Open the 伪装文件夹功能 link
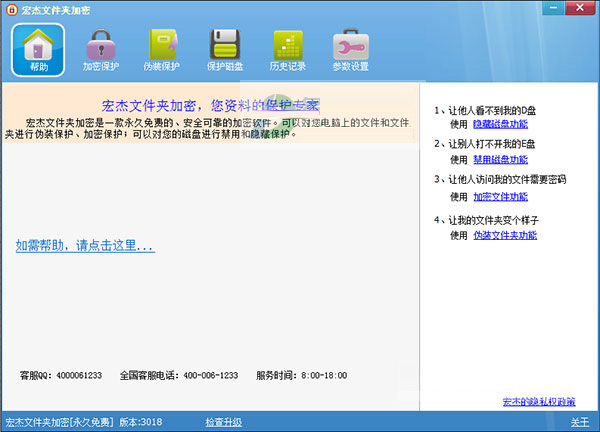 click(505, 235)
